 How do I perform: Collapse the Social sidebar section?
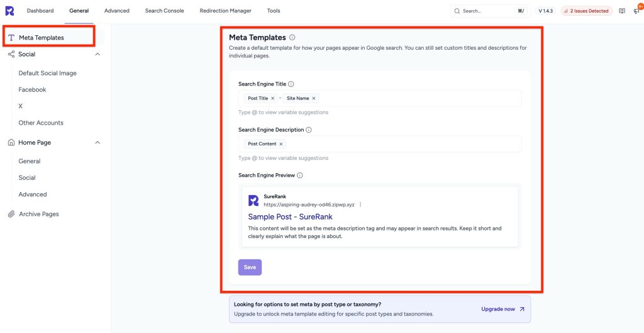coord(97,55)
